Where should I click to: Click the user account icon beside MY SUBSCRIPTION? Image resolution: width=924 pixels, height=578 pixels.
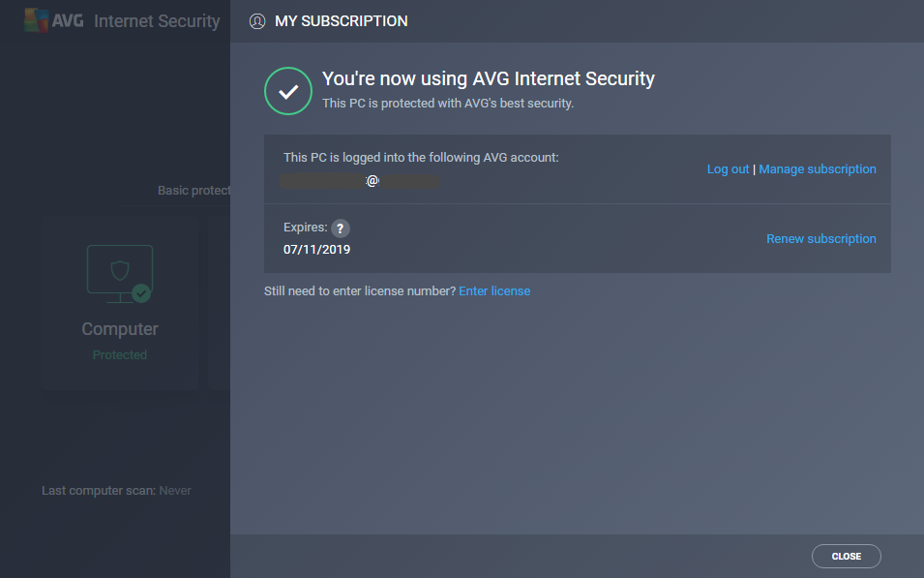click(257, 21)
